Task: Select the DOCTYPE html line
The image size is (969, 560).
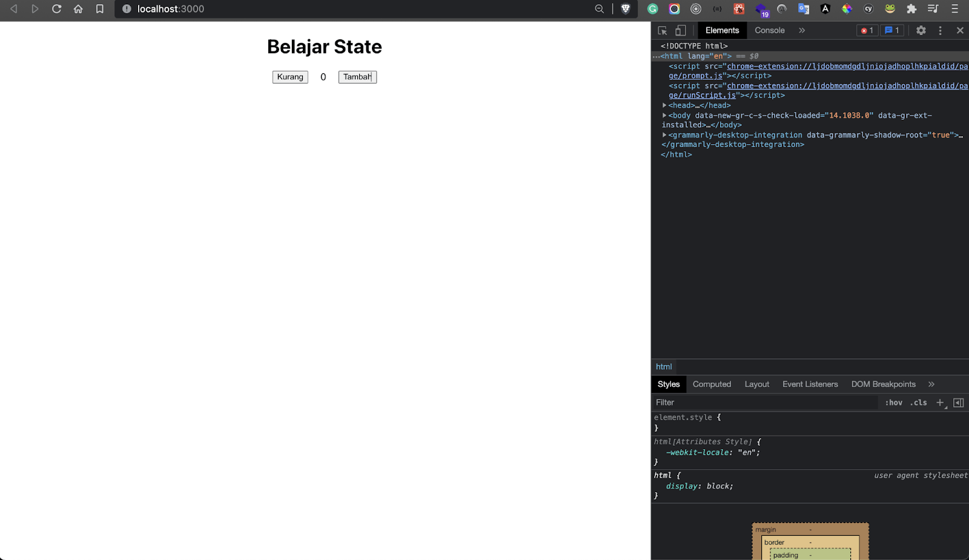Action: coord(694,46)
